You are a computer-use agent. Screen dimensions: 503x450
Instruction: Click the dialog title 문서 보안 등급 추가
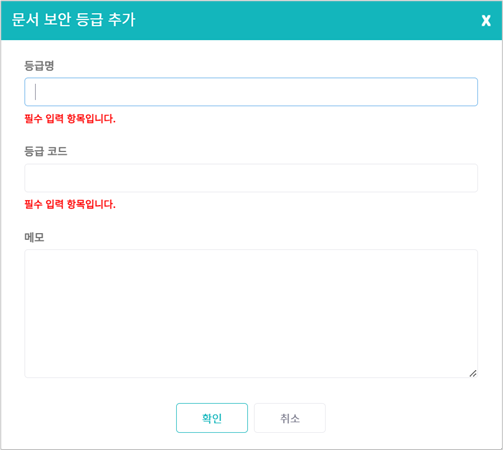[x=73, y=20]
